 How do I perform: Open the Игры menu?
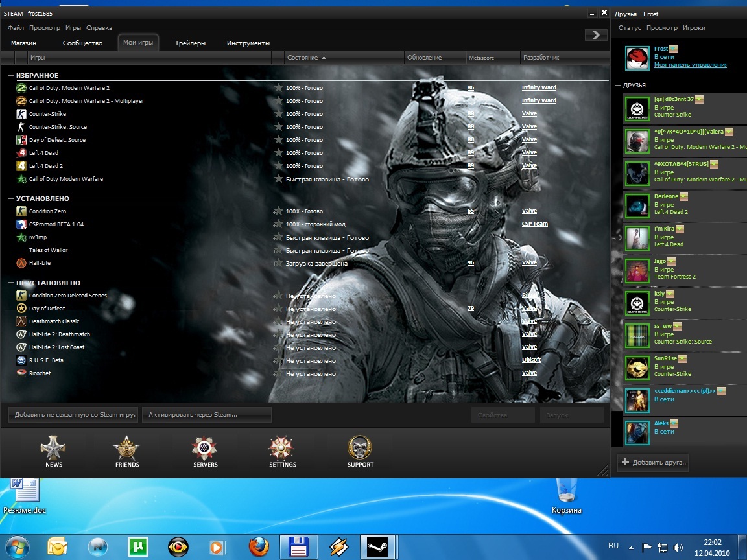coord(73,28)
